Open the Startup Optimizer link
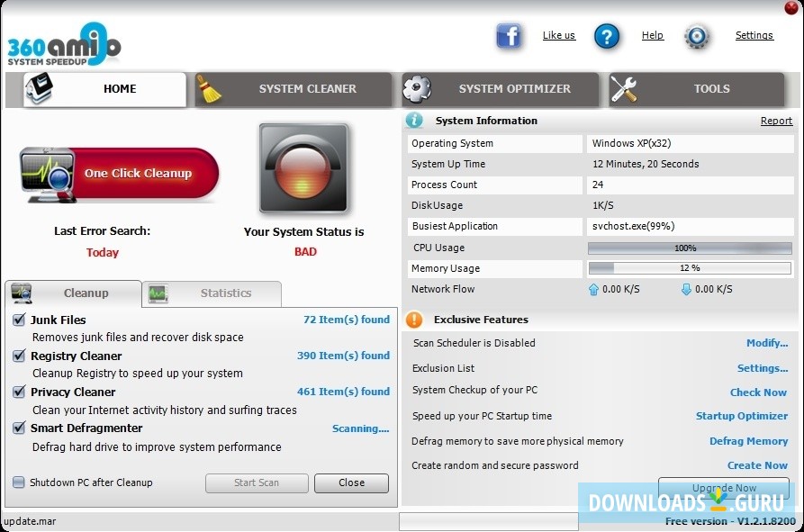Image resolution: width=804 pixels, height=532 pixels. (742, 416)
